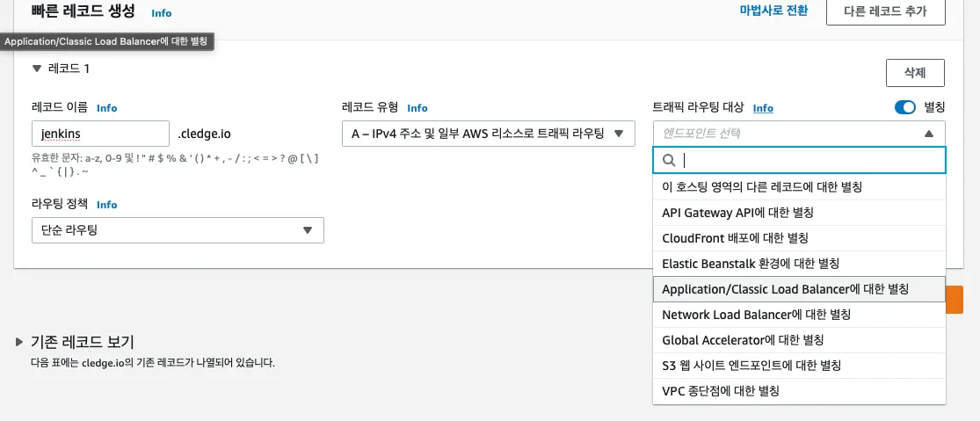The width and height of the screenshot is (980, 421).
Task: Open the 레코드 유형 dropdown
Action: coord(488,134)
